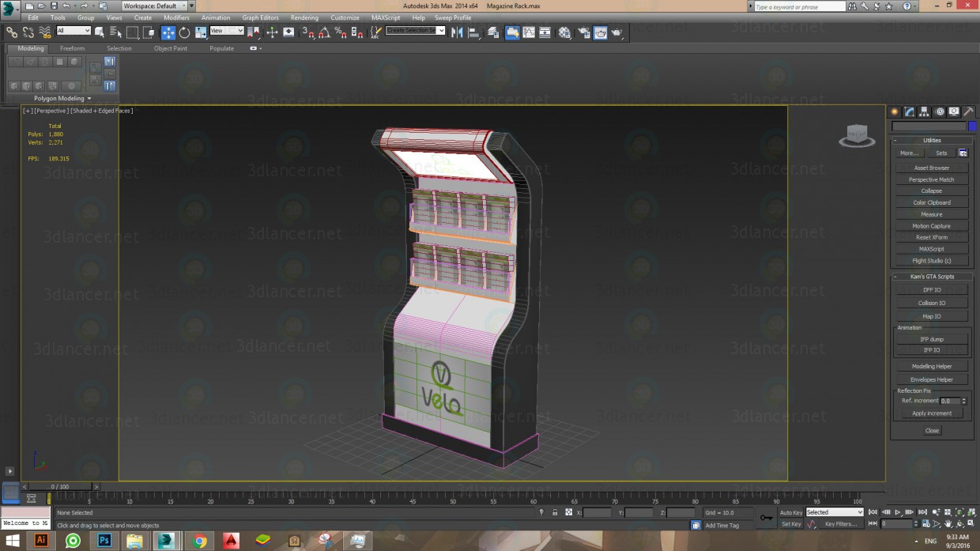Open the Display command panel tab
Image resolution: width=980 pixels, height=551 pixels.
click(x=955, y=111)
